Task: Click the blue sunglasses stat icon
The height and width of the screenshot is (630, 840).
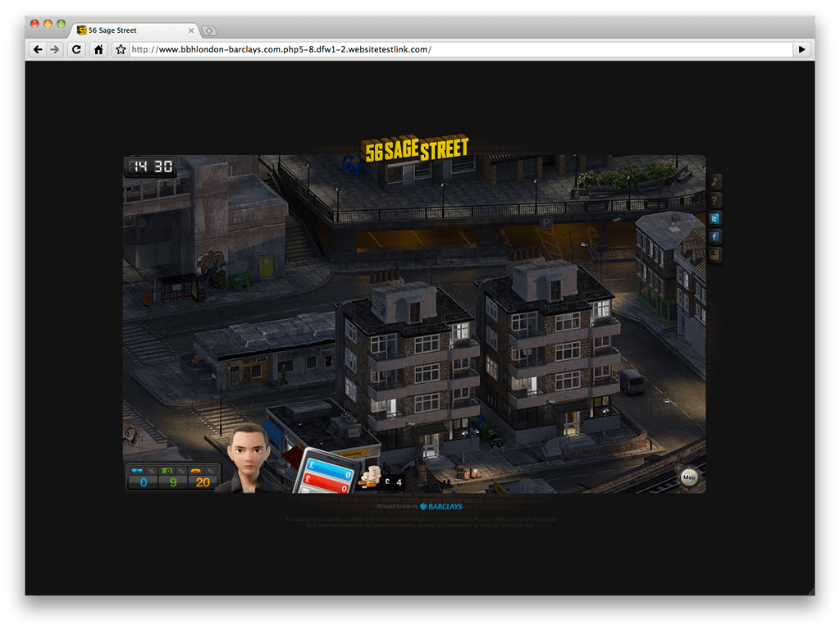Action: point(137,471)
